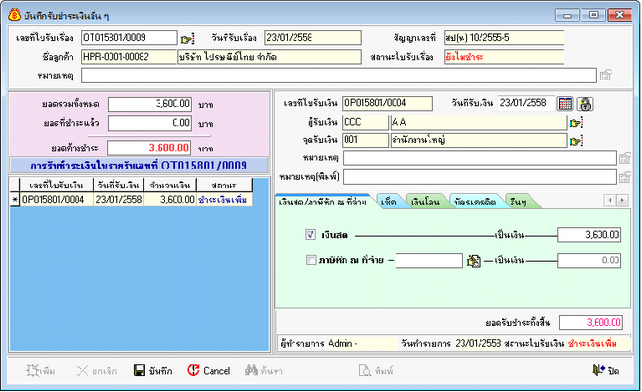
Task: Maximize the บันทึกรับชำระเงินอื่น ๆ window
Action: coord(593,15)
